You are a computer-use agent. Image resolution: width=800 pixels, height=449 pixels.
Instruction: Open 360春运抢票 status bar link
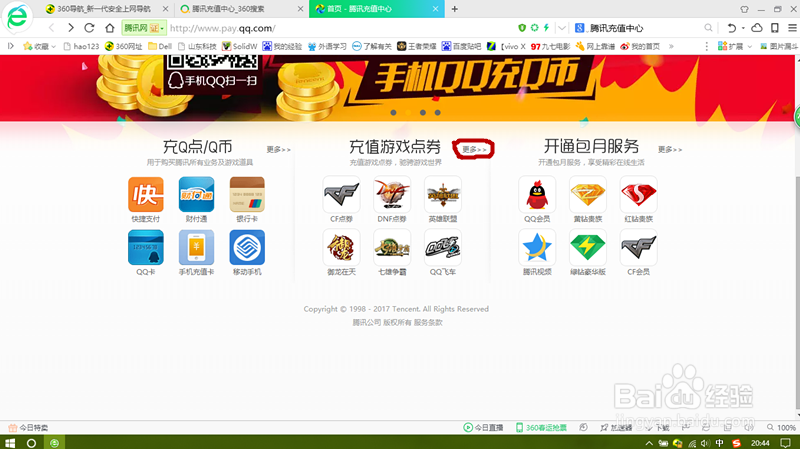coord(541,428)
